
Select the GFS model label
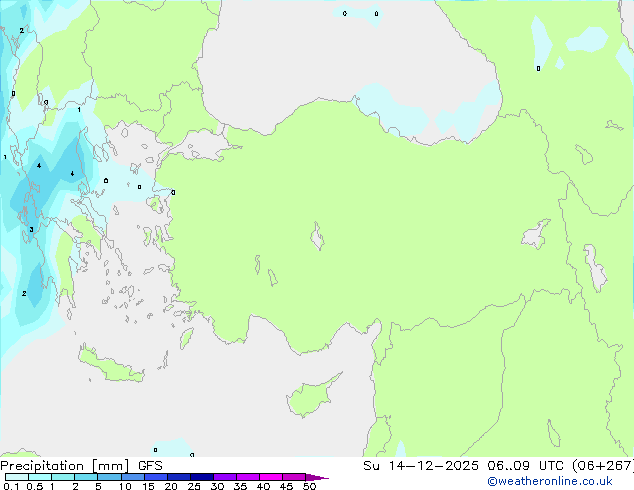[150, 465]
